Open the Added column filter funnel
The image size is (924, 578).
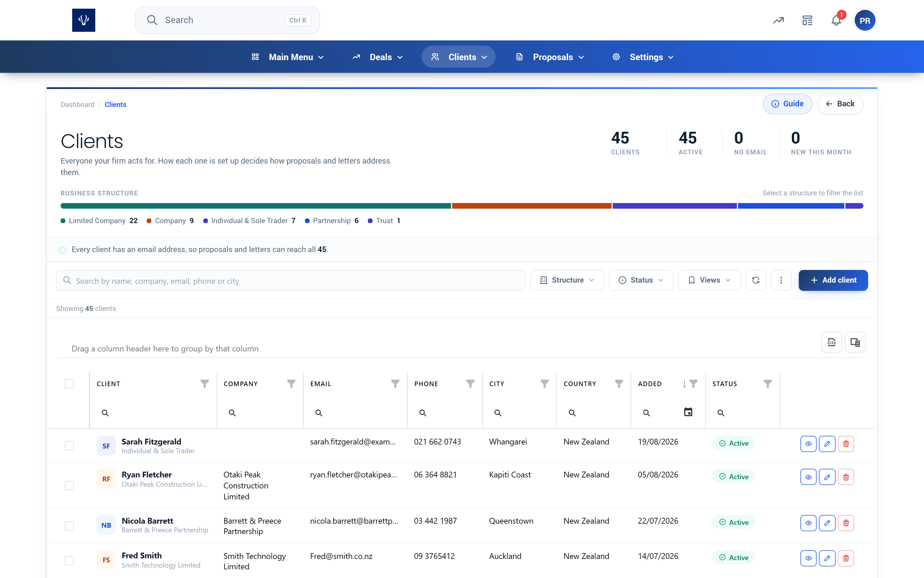[x=694, y=384]
